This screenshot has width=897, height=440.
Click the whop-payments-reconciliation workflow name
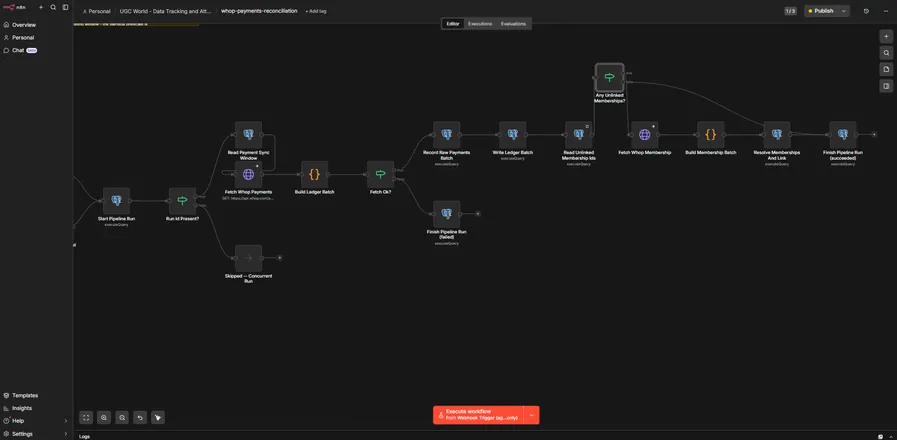coord(259,11)
